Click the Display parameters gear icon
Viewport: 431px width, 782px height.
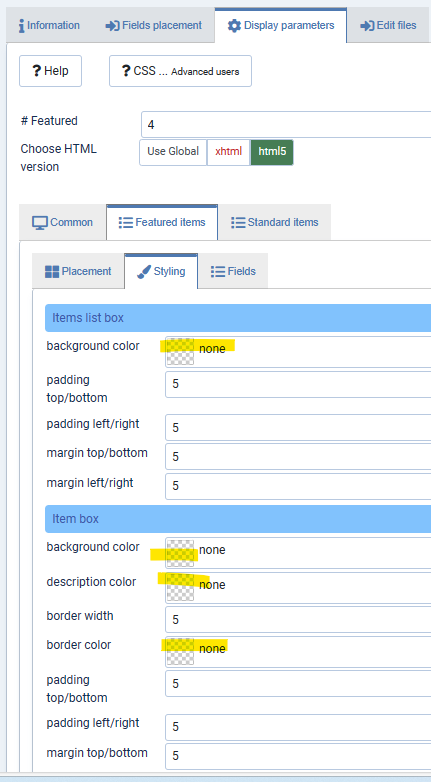click(x=234, y=25)
